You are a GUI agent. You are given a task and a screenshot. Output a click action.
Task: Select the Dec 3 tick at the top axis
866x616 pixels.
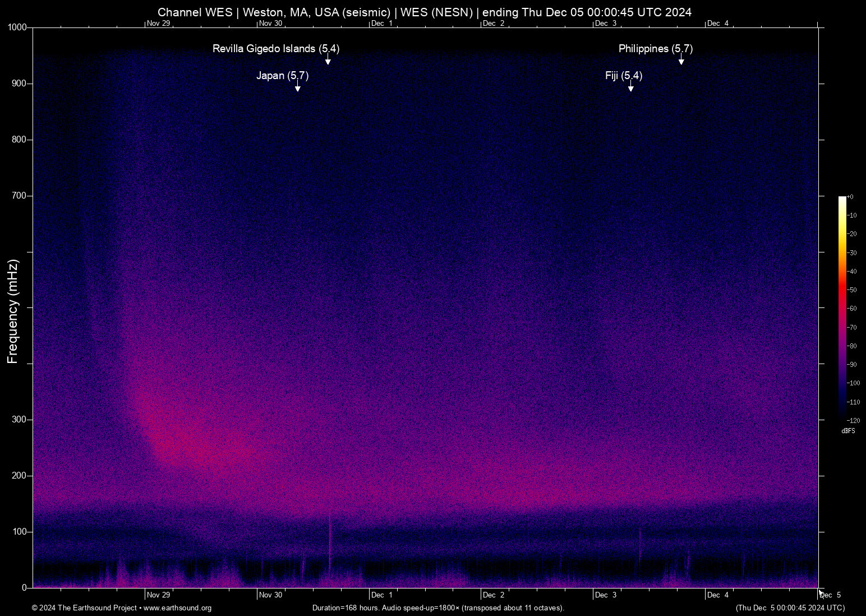point(606,24)
